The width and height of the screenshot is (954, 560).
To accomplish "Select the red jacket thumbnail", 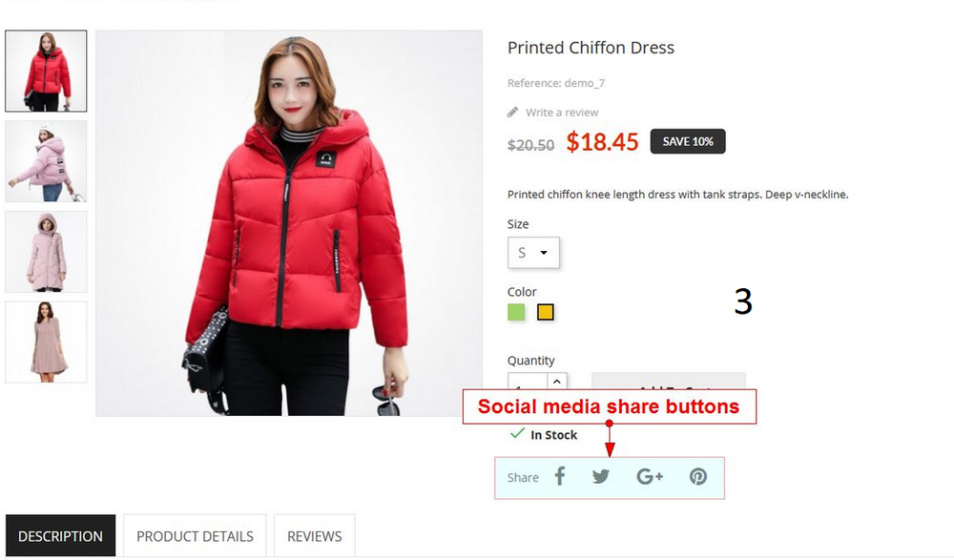I will tap(46, 72).
